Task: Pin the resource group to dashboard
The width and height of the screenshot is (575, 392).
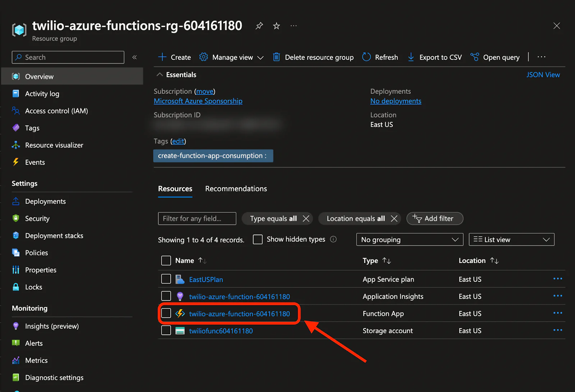Action: [259, 26]
